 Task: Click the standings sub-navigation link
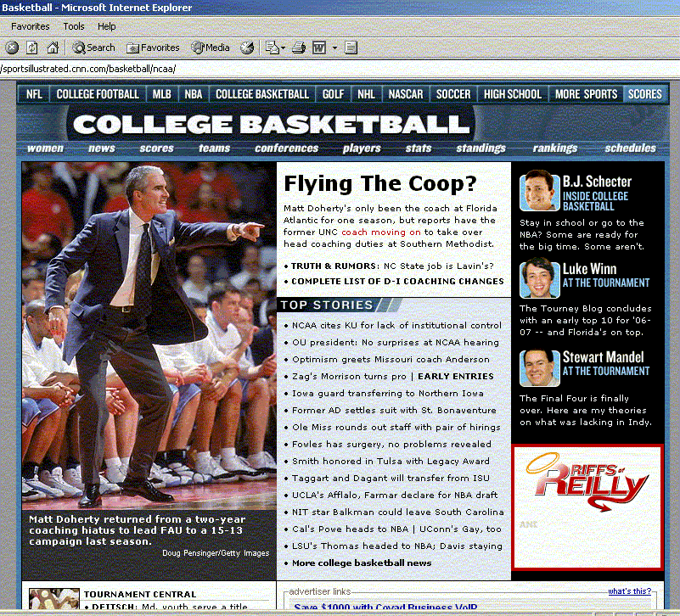tap(481, 148)
